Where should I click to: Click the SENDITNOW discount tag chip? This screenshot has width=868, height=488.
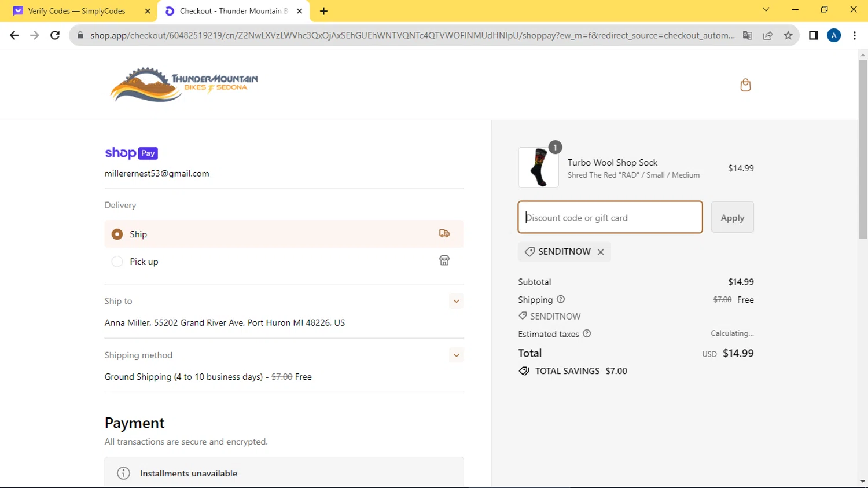pos(564,252)
